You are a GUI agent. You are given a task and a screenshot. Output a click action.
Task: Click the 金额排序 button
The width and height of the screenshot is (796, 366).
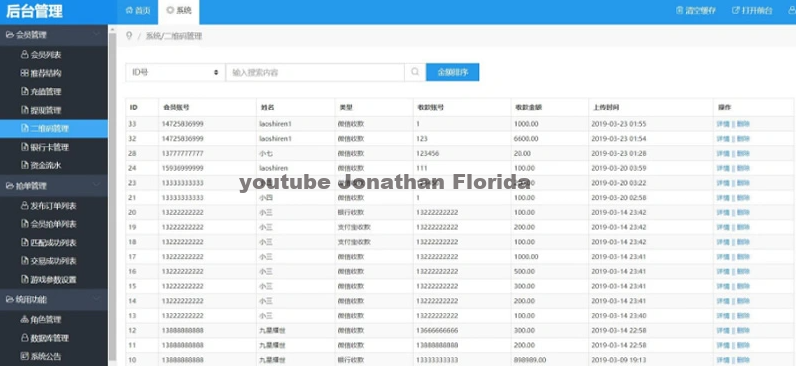(452, 72)
